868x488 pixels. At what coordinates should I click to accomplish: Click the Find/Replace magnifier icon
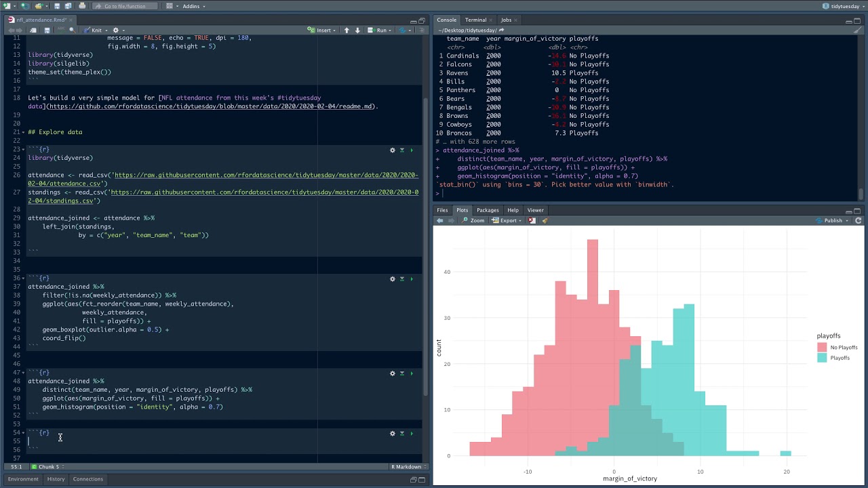click(x=72, y=30)
